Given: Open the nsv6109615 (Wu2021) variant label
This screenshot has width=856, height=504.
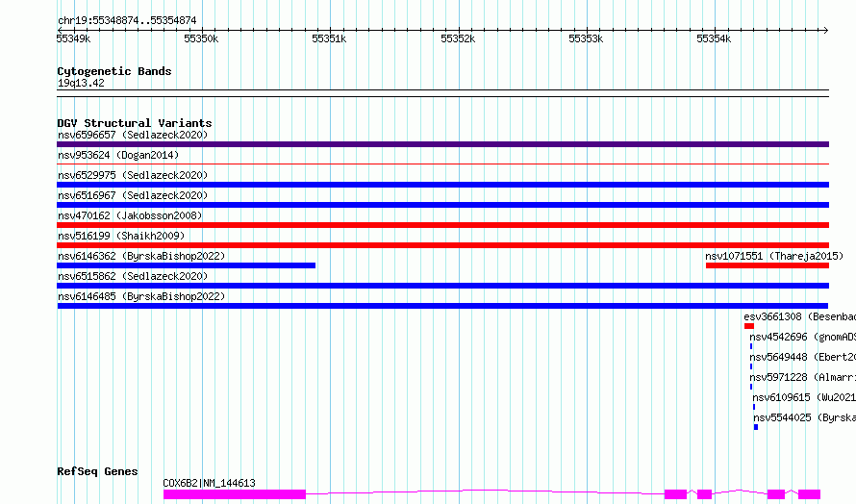Looking at the screenshot, I should (x=804, y=397).
